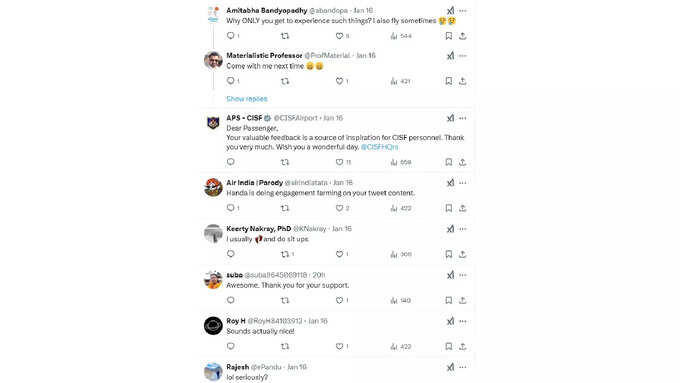Share Roy H's reply

(x=463, y=347)
